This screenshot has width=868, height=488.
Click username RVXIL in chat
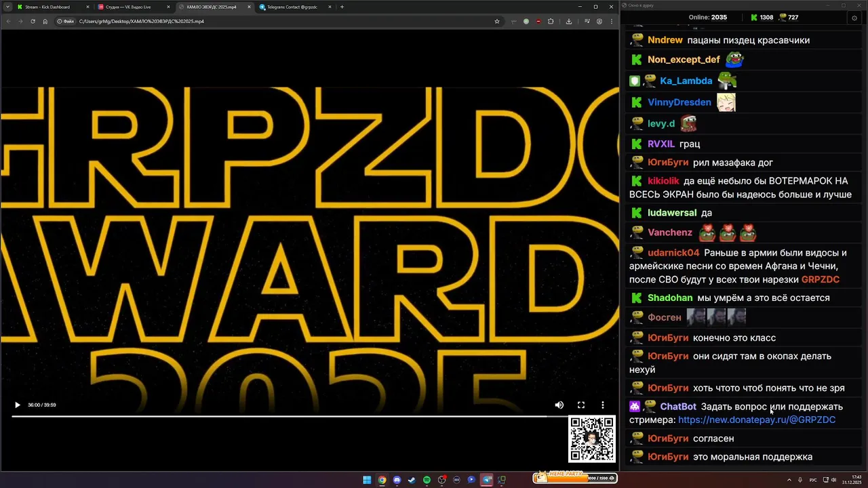pyautogui.click(x=661, y=144)
